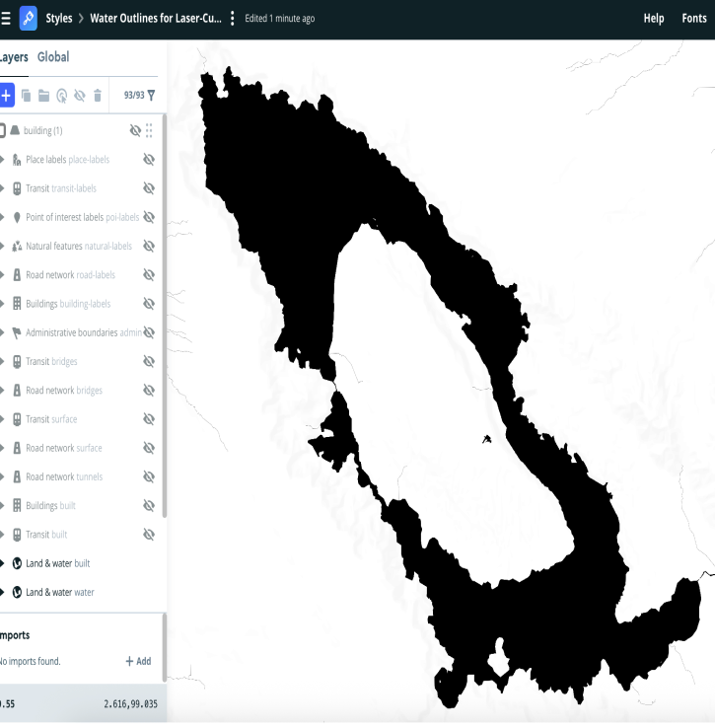Viewport: 715px width, 728px height.
Task: Click the Road network bridges icon
Action: (x=17, y=391)
